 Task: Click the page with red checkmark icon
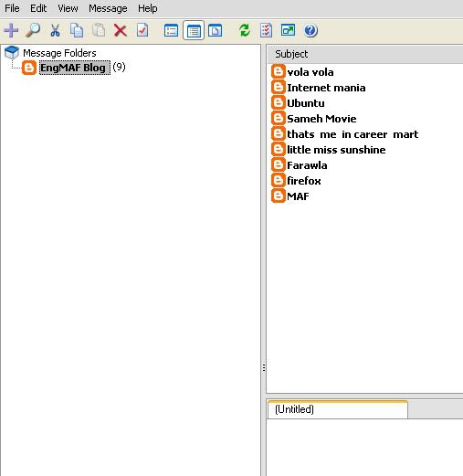click(142, 30)
